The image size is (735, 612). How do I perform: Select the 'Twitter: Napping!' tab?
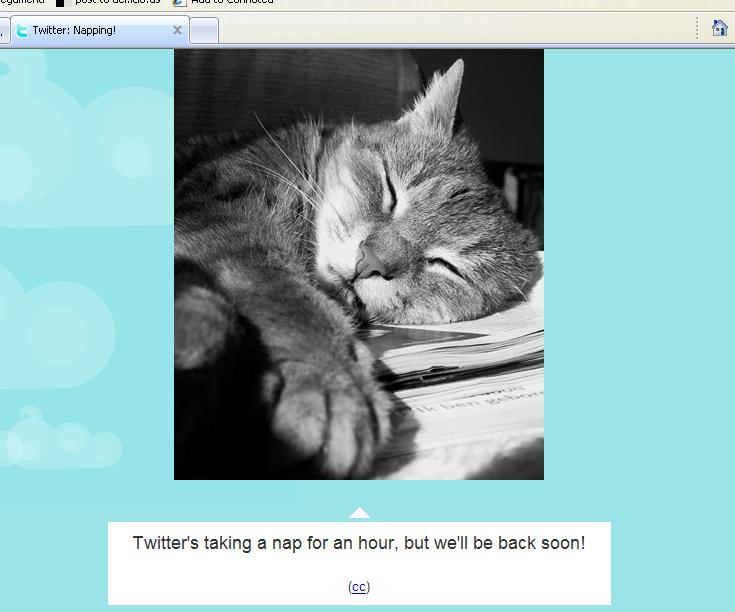(100, 30)
